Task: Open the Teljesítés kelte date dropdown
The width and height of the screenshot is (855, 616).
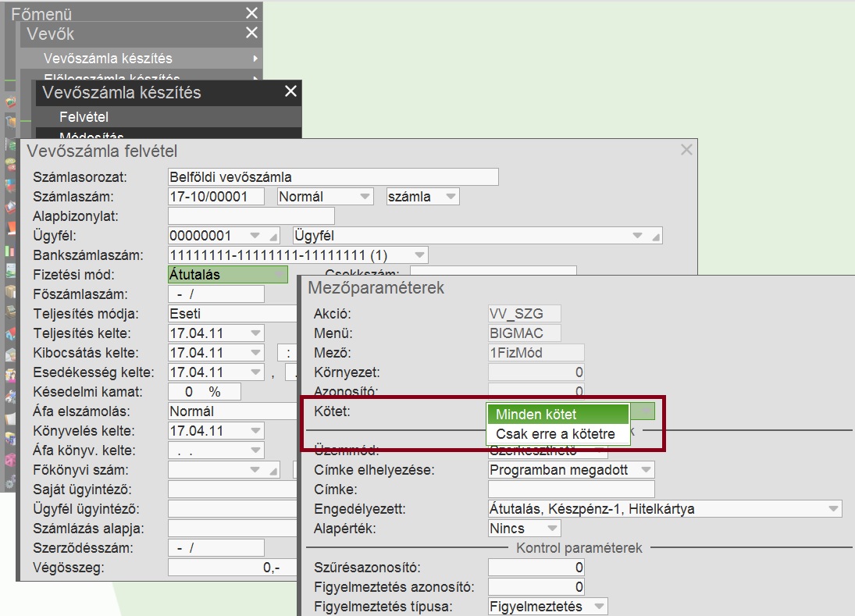Action: [255, 333]
